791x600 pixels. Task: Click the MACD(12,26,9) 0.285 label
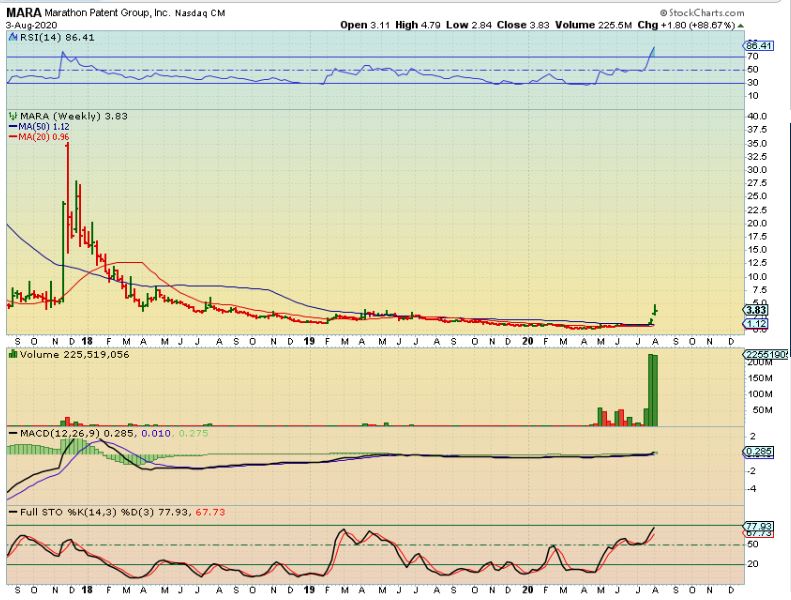tap(77, 433)
